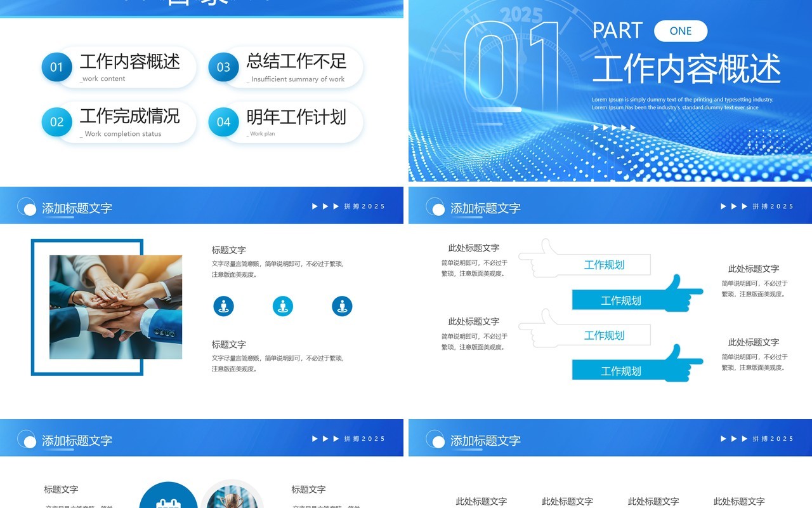Select the 总结工作不足 contents entry
Viewport: 812px width, 508px height.
click(297, 62)
